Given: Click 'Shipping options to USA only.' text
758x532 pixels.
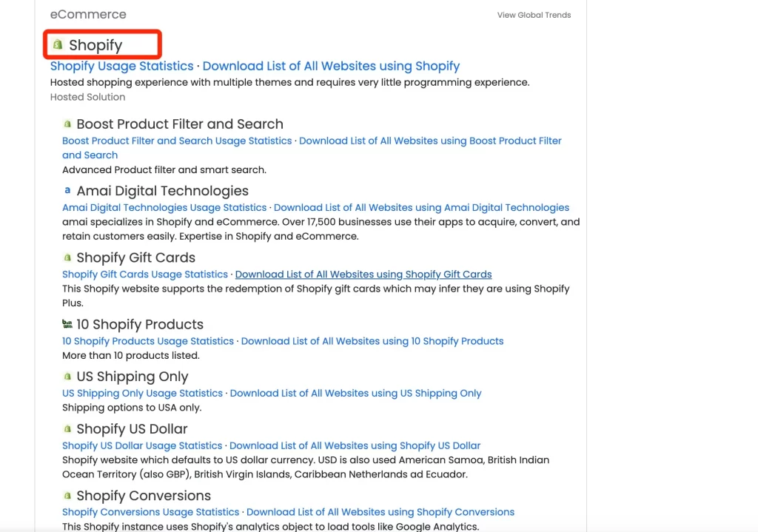Looking at the screenshot, I should [132, 408].
